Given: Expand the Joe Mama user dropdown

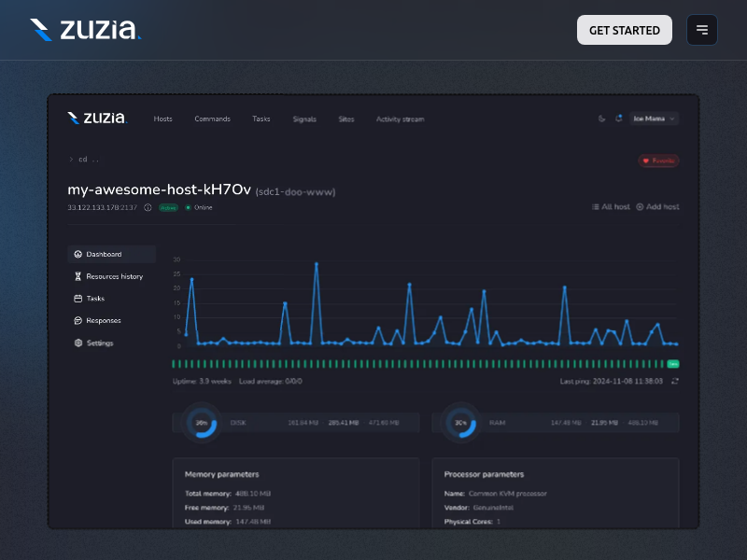Looking at the screenshot, I should point(655,119).
